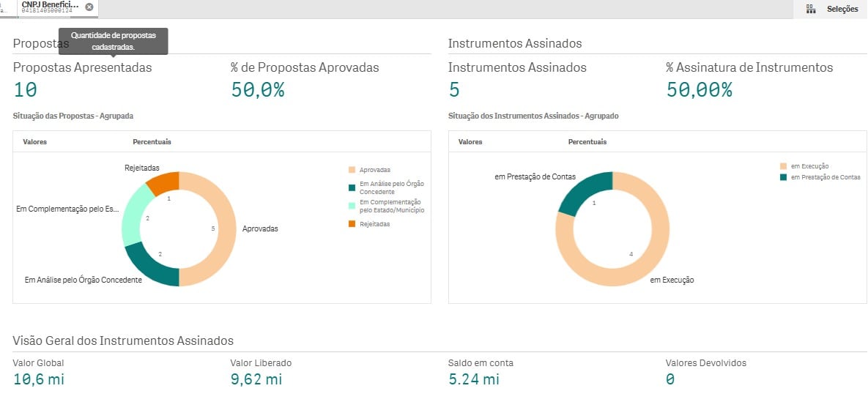Click the Propostas Apresentadas KPI value
This screenshot has height=402, width=868.
[26, 90]
